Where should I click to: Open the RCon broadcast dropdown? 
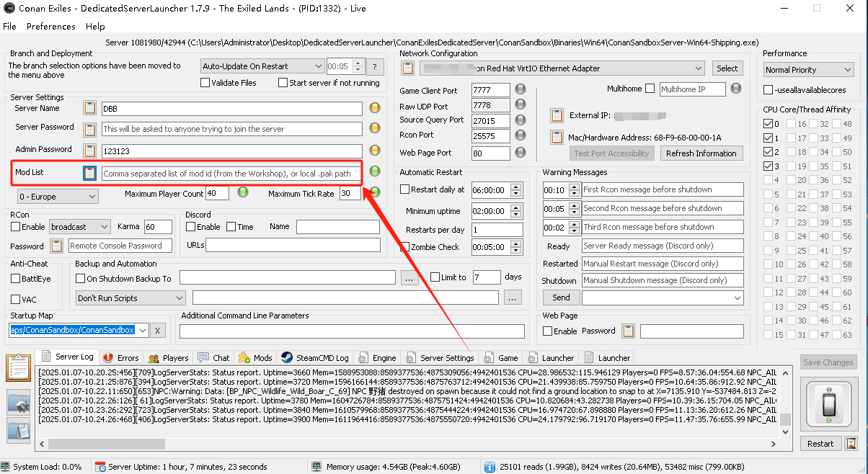(80, 227)
